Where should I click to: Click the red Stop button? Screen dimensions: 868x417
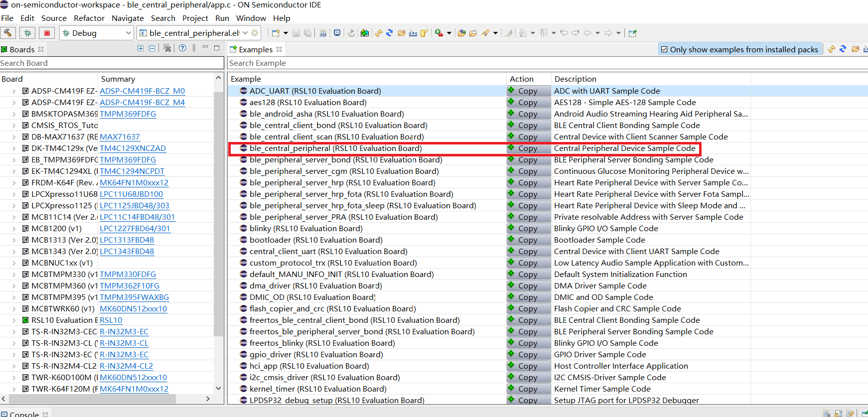[47, 33]
